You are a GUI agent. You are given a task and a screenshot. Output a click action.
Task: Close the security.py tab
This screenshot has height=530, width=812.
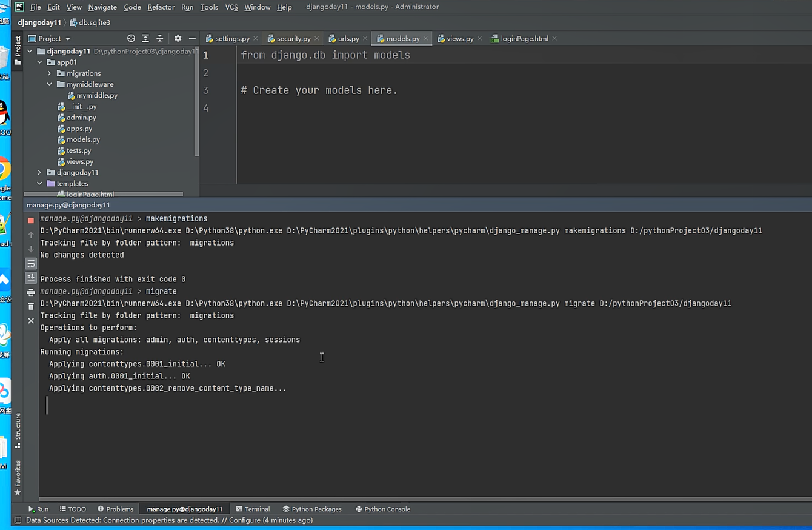point(318,38)
